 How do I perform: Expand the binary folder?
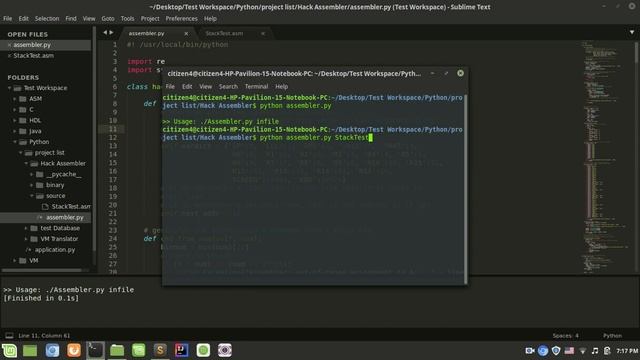click(x=31, y=185)
